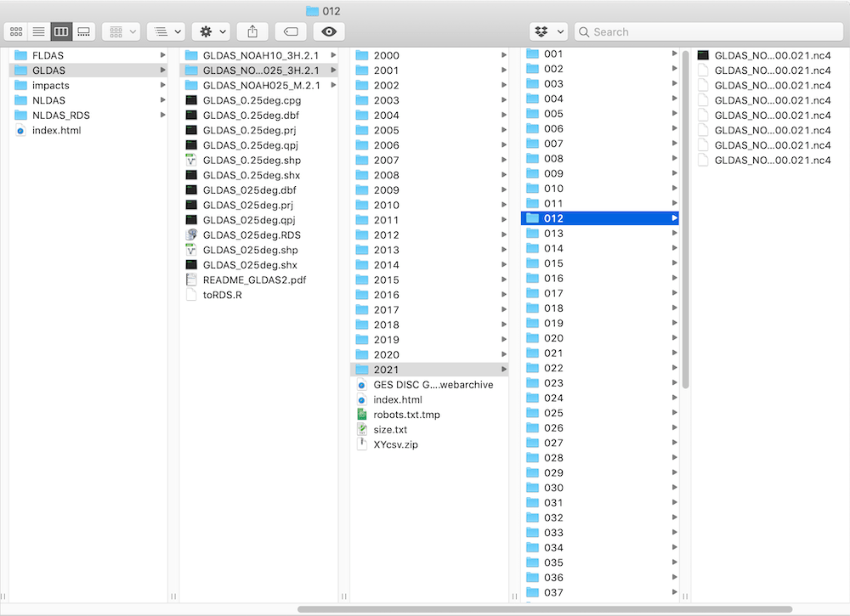
Task: Select the 025 day folder
Action: click(x=553, y=413)
